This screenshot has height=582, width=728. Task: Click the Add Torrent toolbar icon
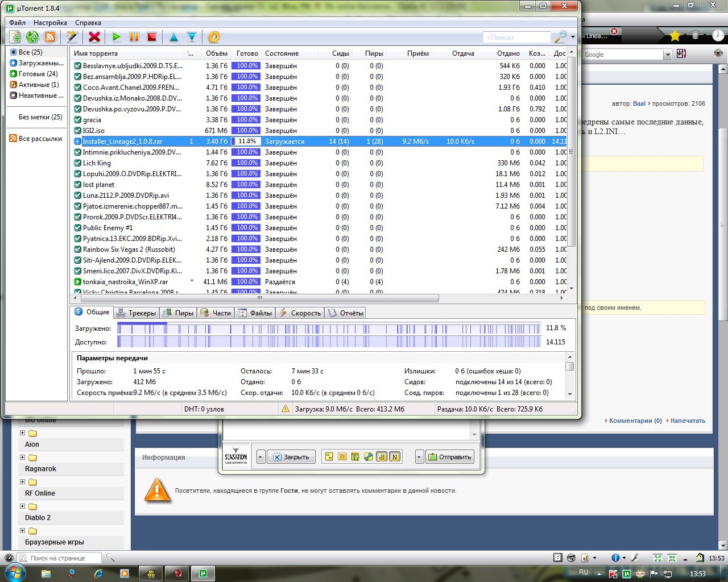click(x=15, y=37)
